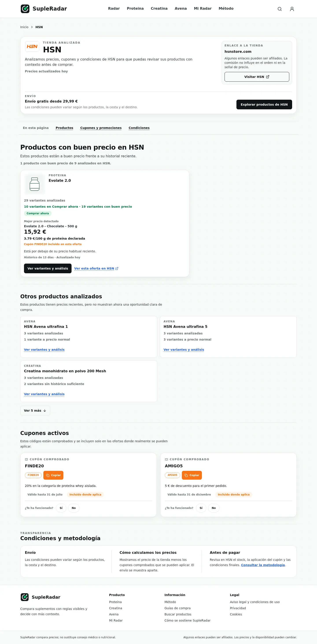Open footer Buscar productos link

click(x=178, y=614)
